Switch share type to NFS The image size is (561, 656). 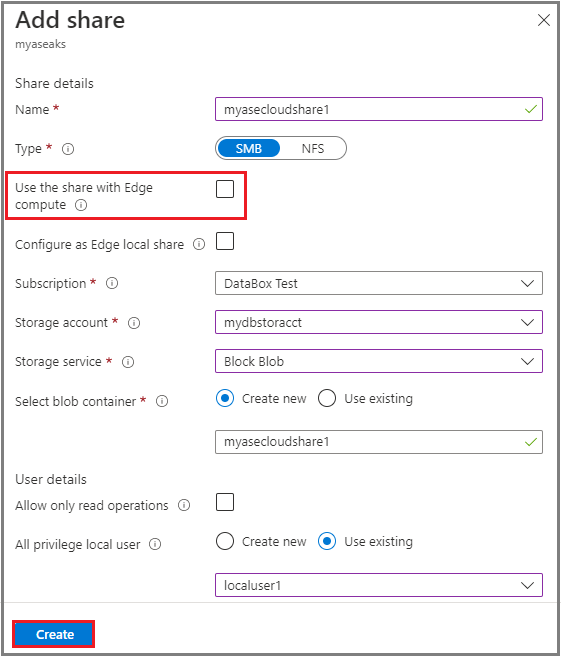(313, 149)
